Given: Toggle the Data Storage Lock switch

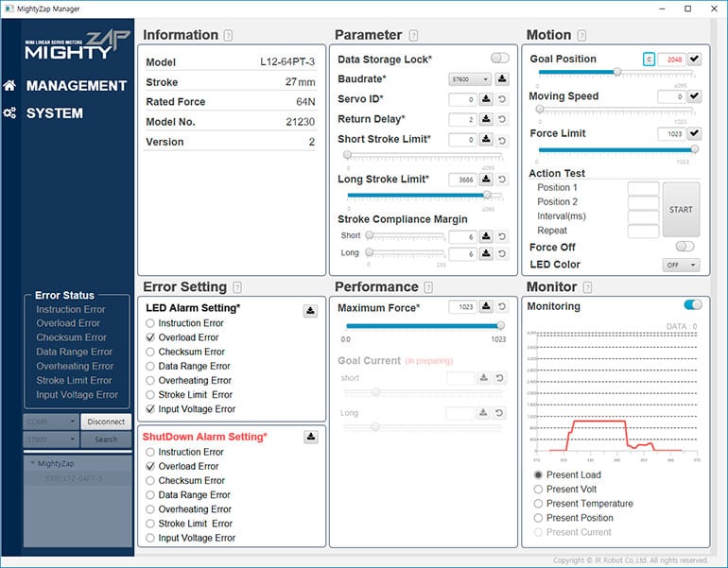Looking at the screenshot, I should click(499, 59).
